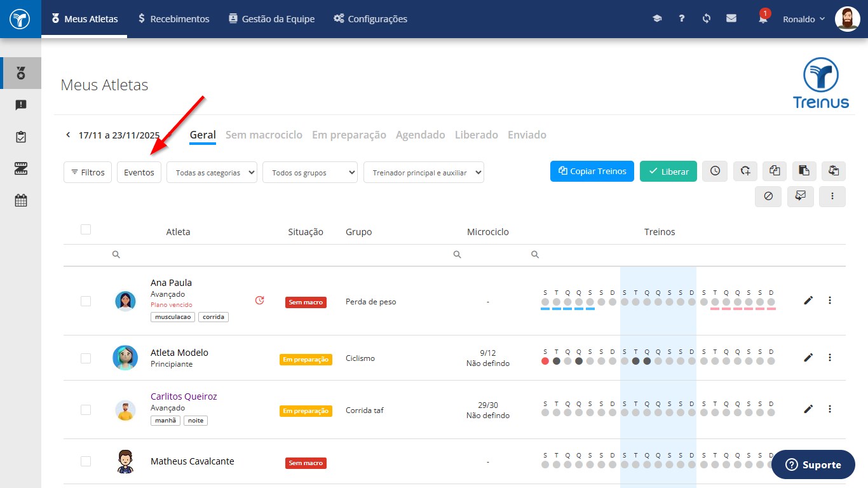Click the refresh-plus toolbar icon
The image size is (868, 488).
(x=745, y=171)
